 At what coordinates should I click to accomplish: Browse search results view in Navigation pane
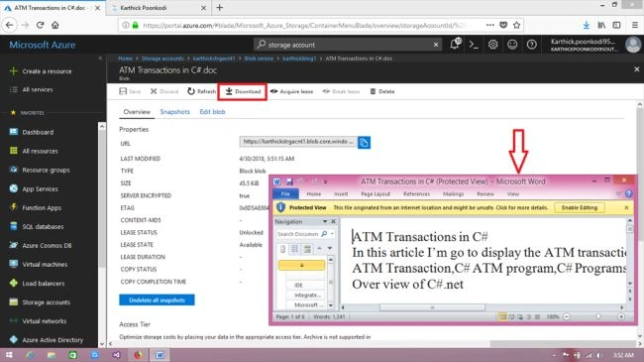click(307, 249)
